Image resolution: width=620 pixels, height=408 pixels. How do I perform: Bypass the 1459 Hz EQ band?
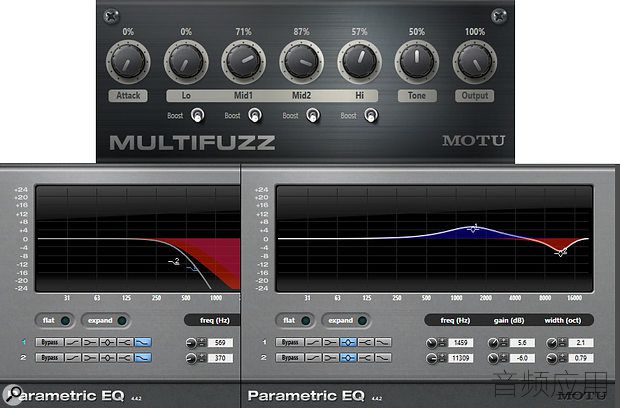point(290,342)
